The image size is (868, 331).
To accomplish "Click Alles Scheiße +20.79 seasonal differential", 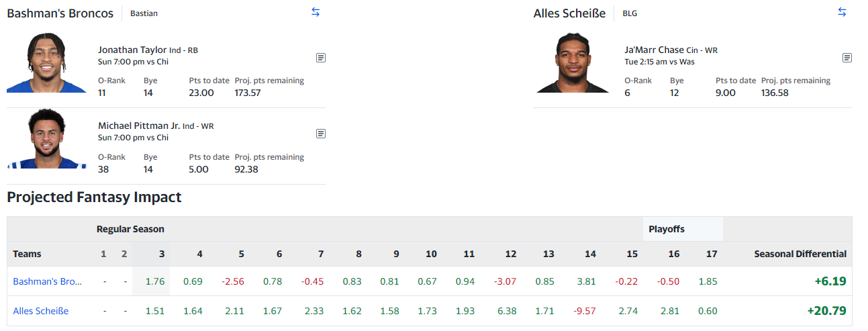I will 826,311.
